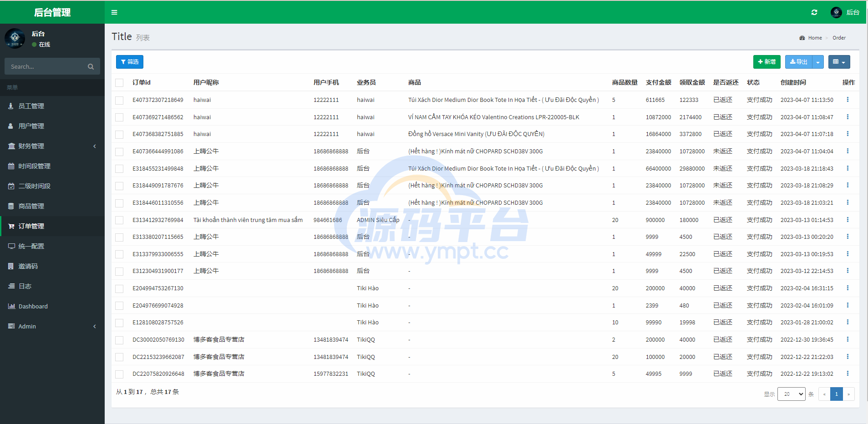Click 'Tài khoản thành viên trung tâm mua sắm' nickname
The width and height of the screenshot is (868, 424).
point(248,220)
